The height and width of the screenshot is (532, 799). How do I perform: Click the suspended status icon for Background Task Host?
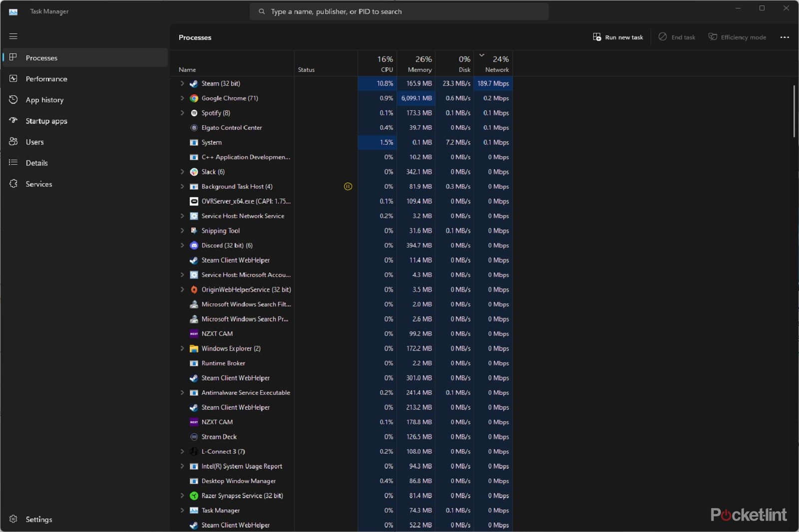pos(348,187)
